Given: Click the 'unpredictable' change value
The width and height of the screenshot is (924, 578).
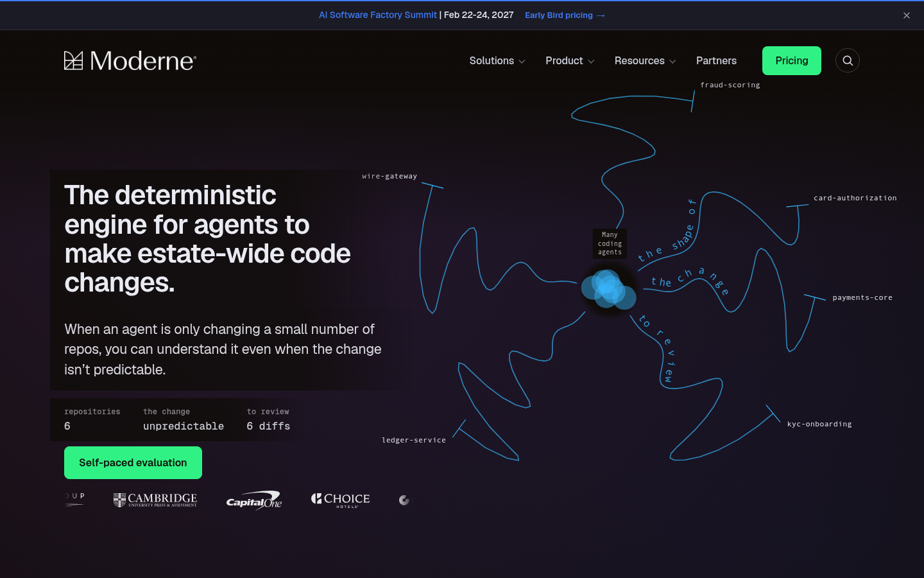Looking at the screenshot, I should pos(184,426).
